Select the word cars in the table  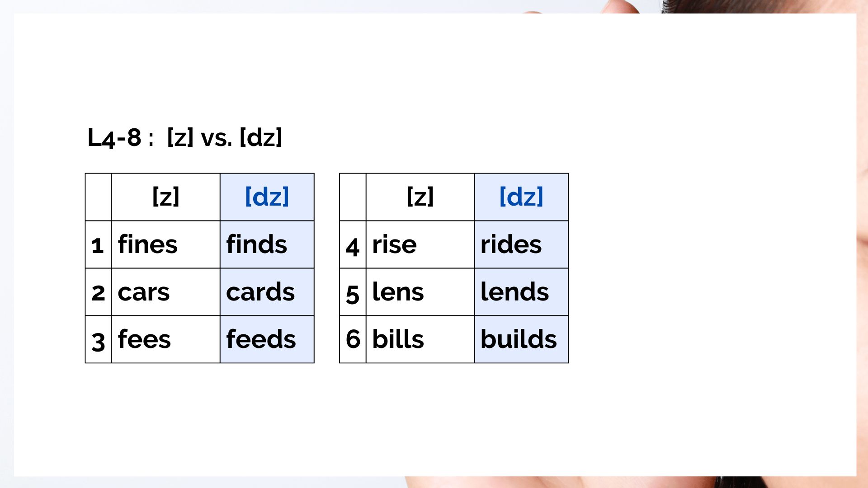(143, 292)
